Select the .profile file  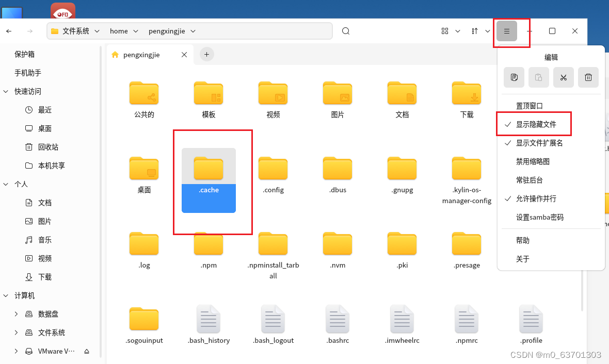(x=531, y=325)
